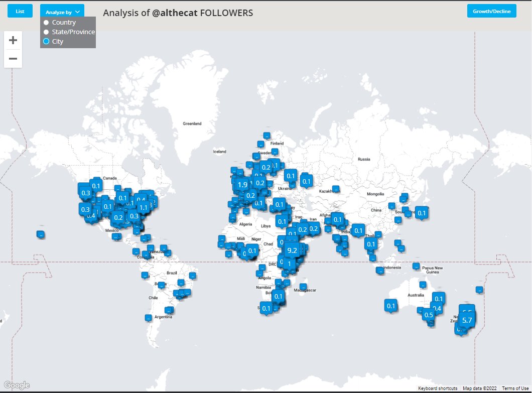
Task: Click the 5.7 marker near New Zealand
Action: [x=467, y=320]
